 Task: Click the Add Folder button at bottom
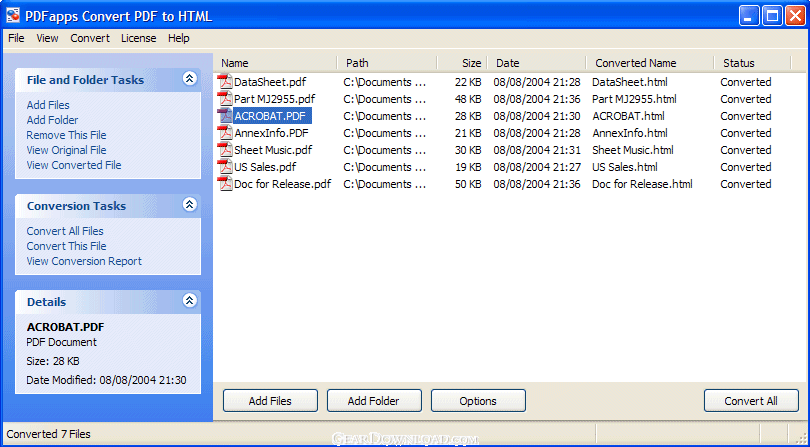374,401
